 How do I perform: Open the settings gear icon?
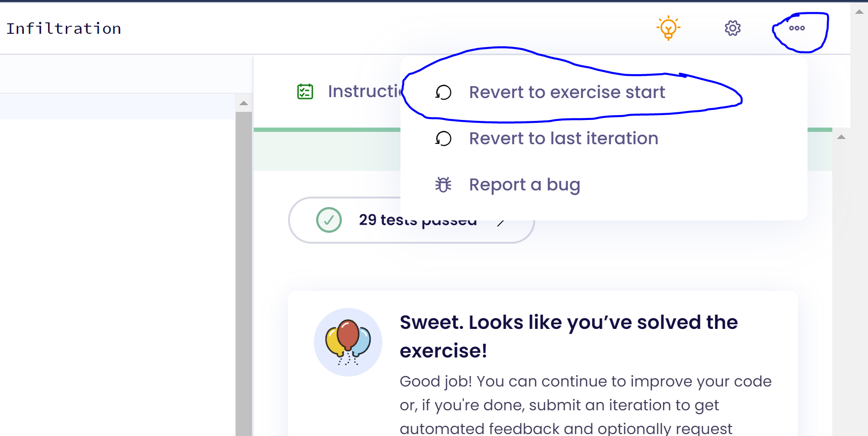point(732,28)
